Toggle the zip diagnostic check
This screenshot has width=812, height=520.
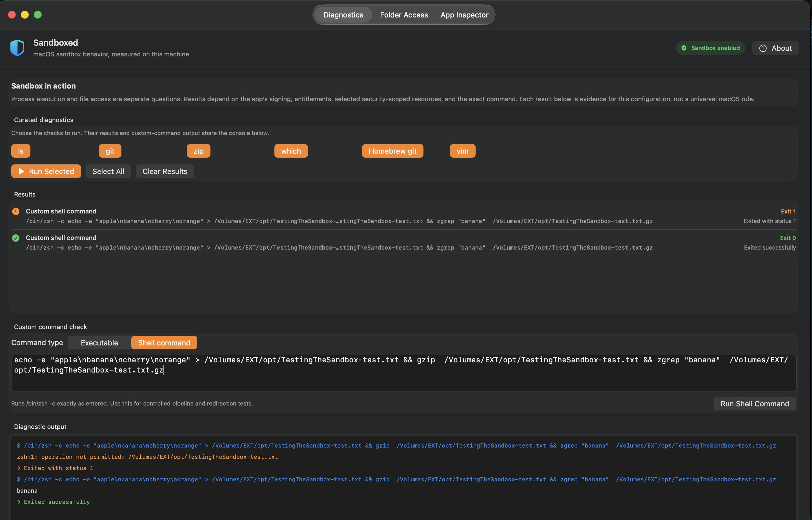[x=198, y=151]
